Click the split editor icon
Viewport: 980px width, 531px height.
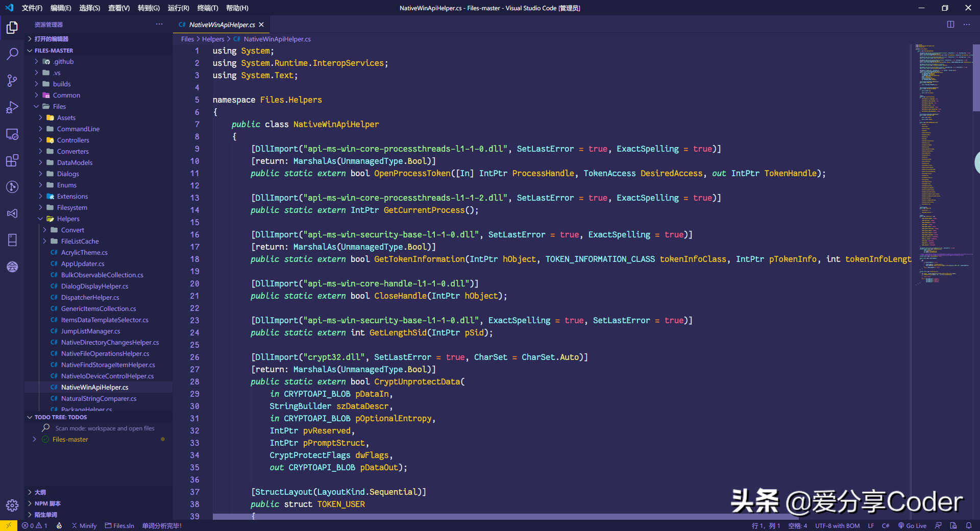(950, 25)
